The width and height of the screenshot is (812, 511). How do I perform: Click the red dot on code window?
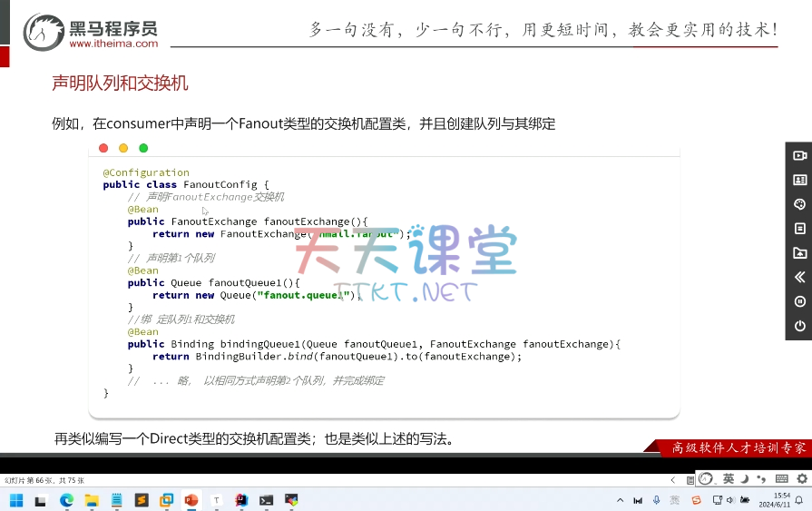pyautogui.click(x=103, y=148)
